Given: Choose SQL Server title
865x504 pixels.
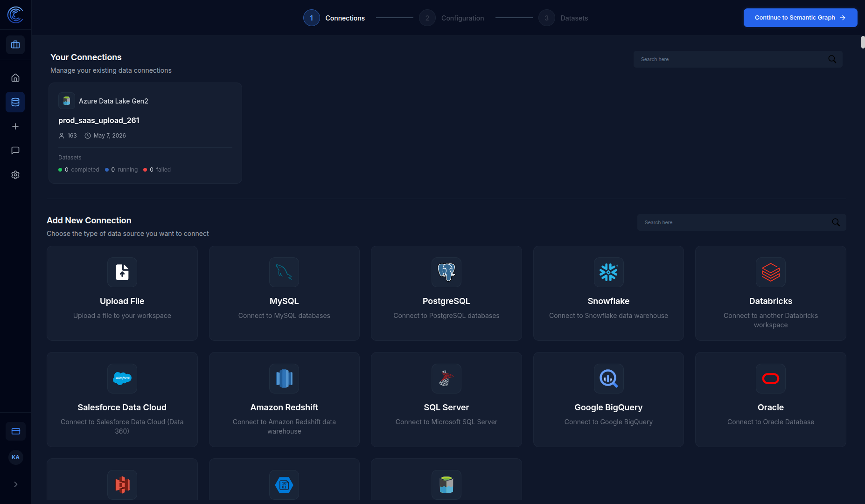Looking at the screenshot, I should tap(446, 407).
